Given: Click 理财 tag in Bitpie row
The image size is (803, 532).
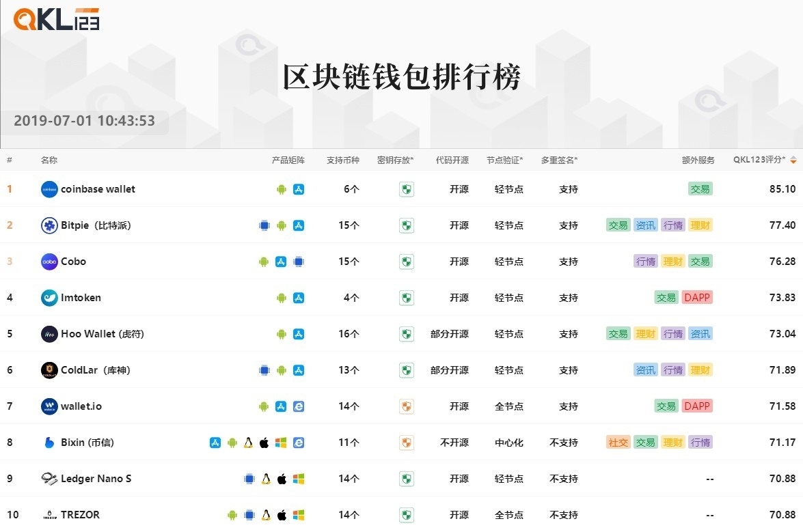Looking at the screenshot, I should point(700,225).
